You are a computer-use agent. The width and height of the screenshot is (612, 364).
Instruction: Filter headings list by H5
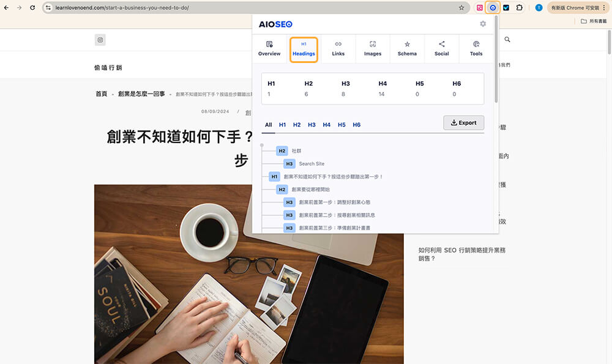pos(341,125)
